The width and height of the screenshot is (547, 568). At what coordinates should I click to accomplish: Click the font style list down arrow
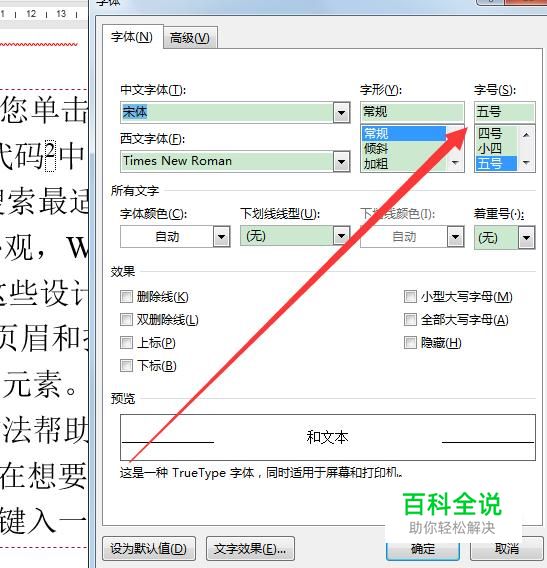[x=455, y=163]
